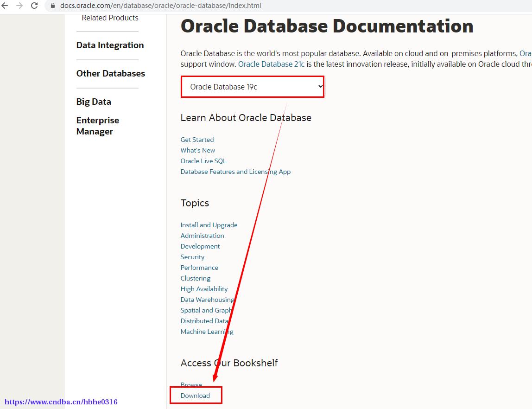Viewport: 532px width, 409px height.
Task: Go back with the browser back arrow
Action: (5, 6)
